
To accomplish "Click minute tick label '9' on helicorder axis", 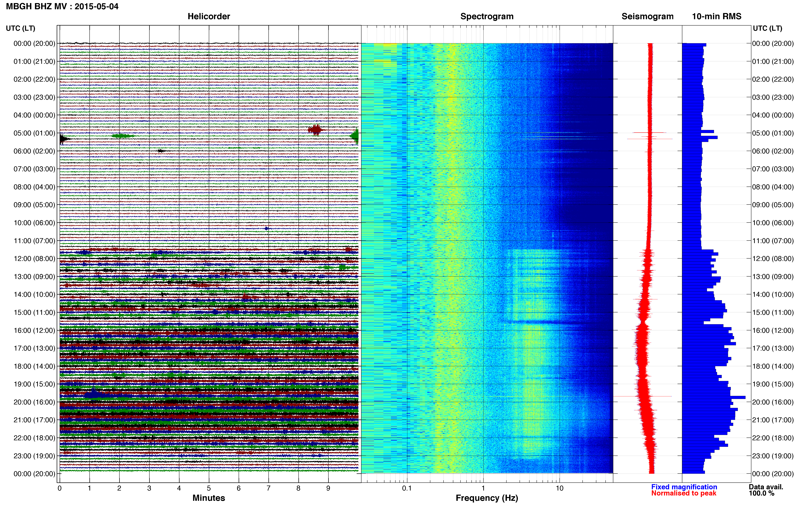I will pyautogui.click(x=328, y=488).
